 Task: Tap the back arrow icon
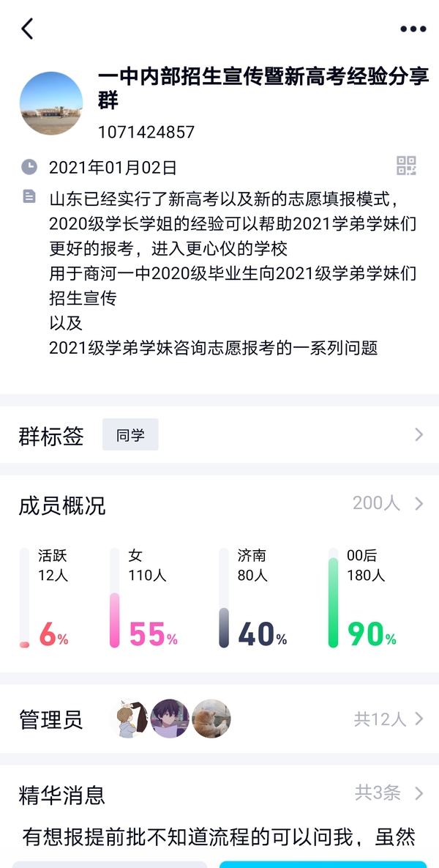coord(28,29)
